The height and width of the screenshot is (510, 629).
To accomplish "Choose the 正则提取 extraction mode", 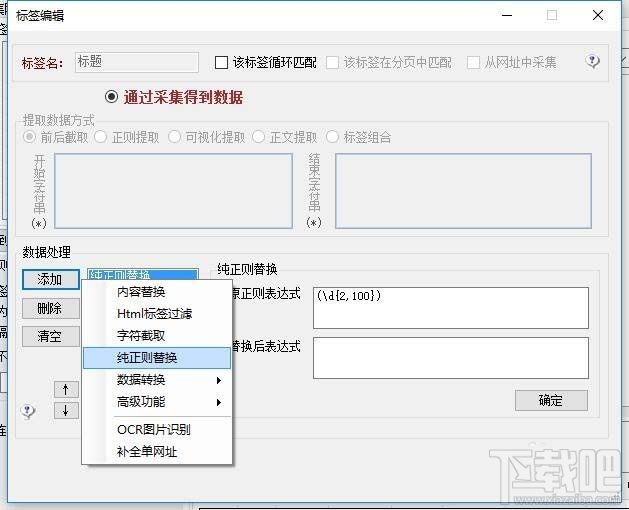I will click(100, 137).
